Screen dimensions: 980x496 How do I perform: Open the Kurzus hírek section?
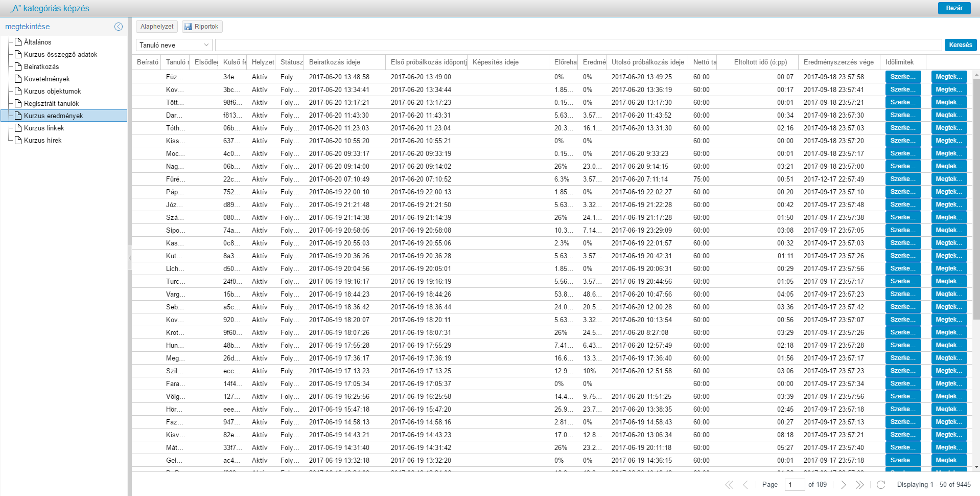(x=42, y=140)
